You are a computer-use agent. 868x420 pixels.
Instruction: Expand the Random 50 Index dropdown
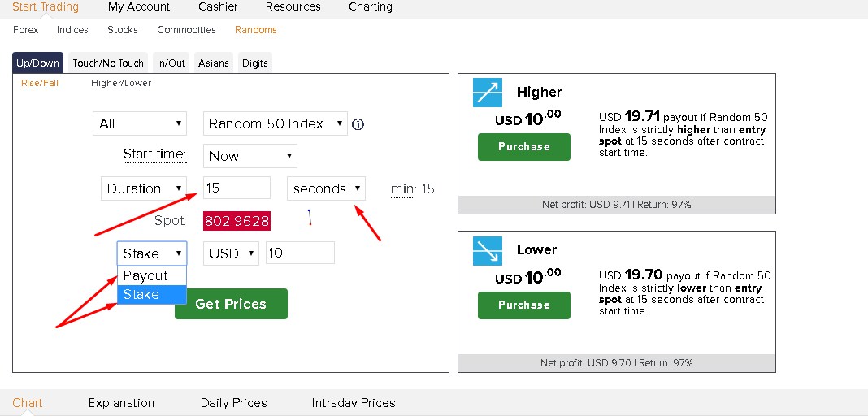tap(275, 123)
